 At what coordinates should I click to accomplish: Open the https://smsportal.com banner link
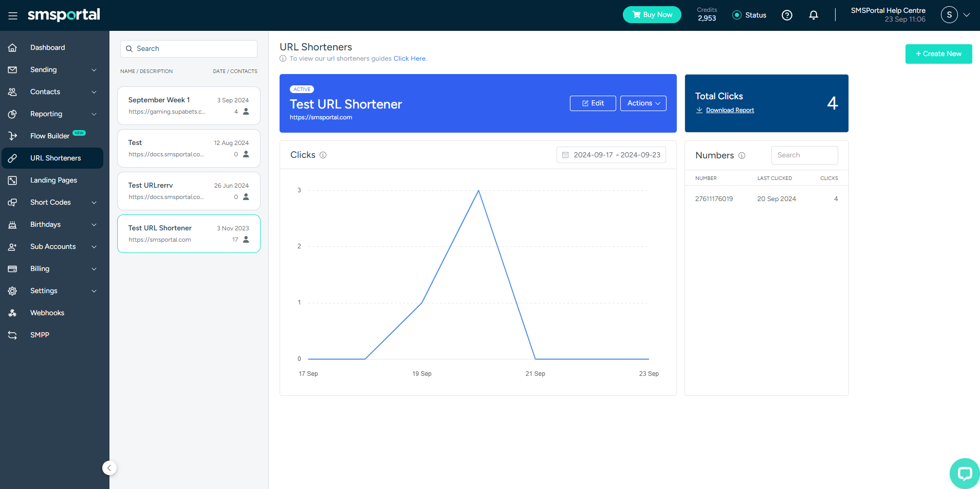[321, 117]
